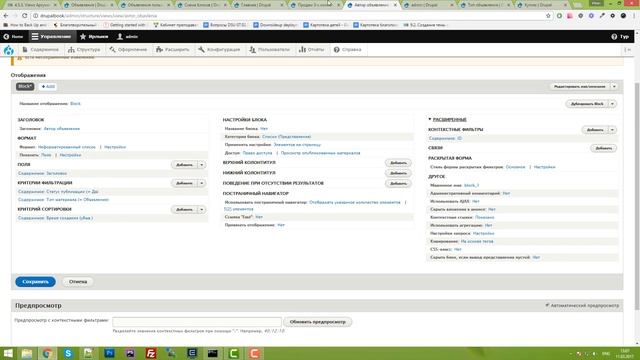This screenshot has width=640, height=360.
Task: Expand the Дублировать Block dropdown arrow
Action: [x=612, y=104]
